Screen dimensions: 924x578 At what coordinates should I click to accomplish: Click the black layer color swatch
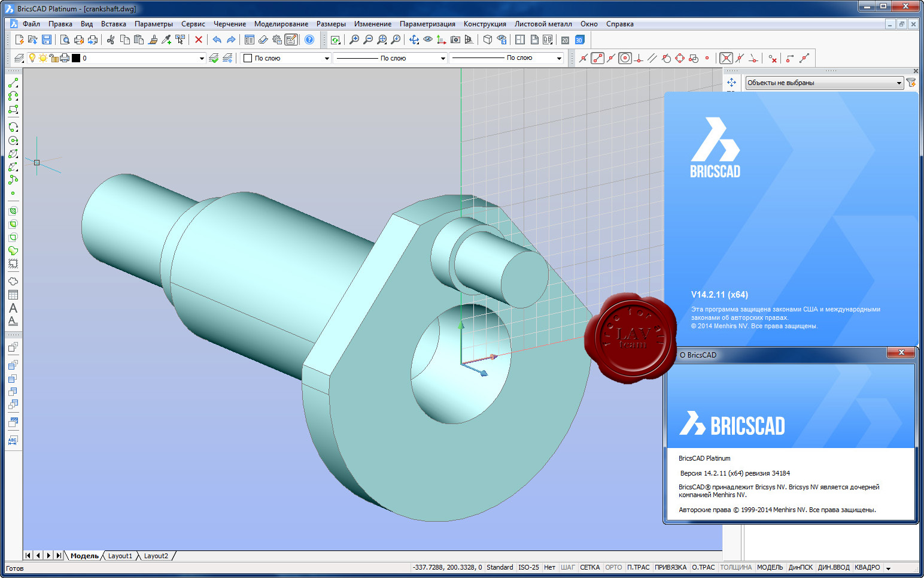[x=76, y=58]
